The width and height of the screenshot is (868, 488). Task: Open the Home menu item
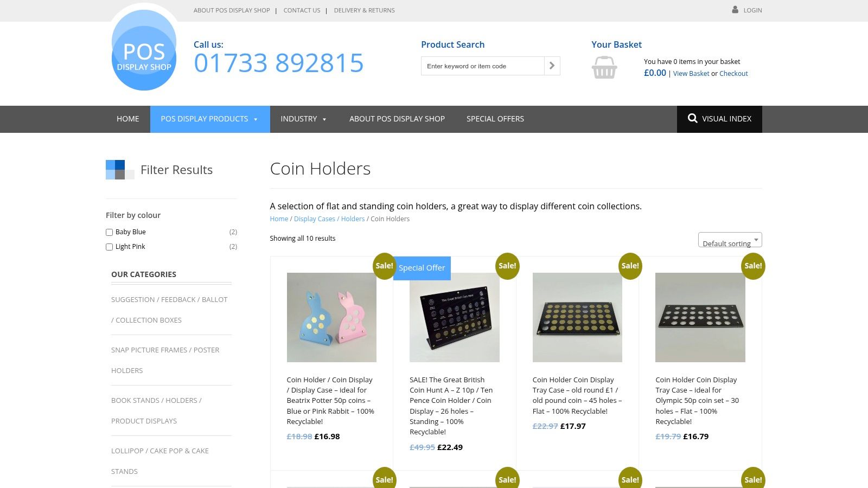(128, 119)
